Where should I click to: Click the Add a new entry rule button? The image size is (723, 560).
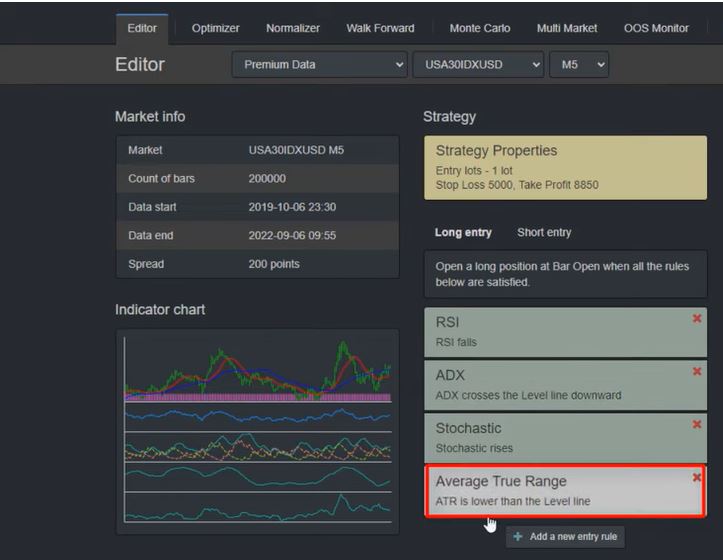(566, 537)
